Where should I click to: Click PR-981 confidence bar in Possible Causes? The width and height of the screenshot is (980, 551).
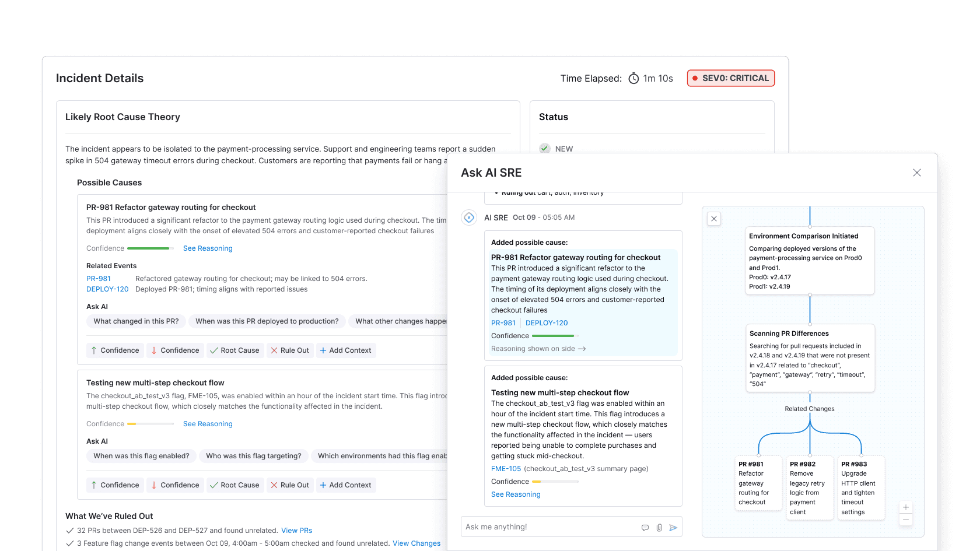(150, 248)
